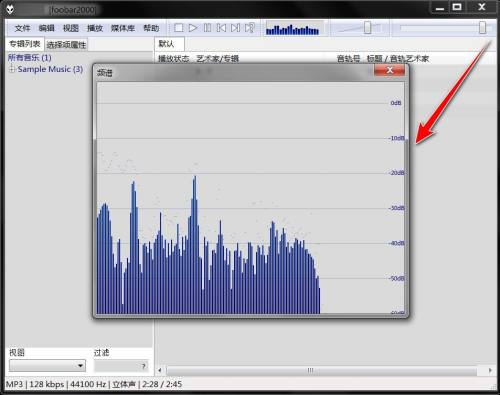
Task: Select the 默认 playlist tab
Action: (169, 44)
